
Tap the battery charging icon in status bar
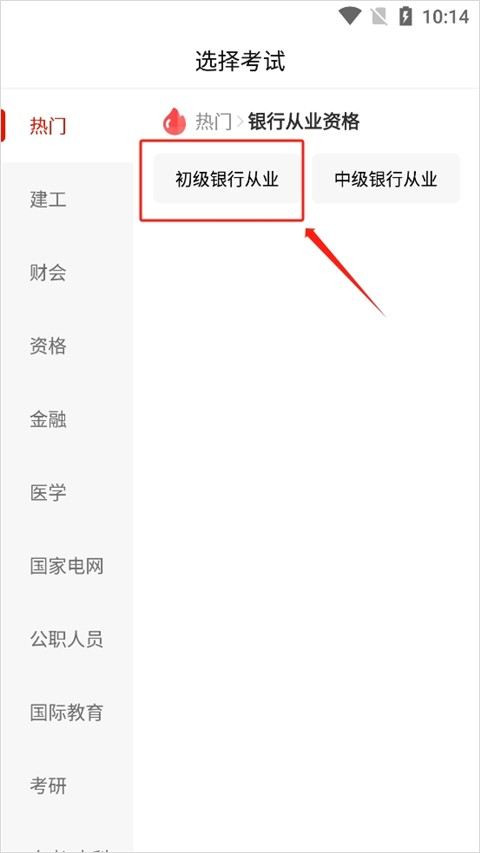[405, 16]
